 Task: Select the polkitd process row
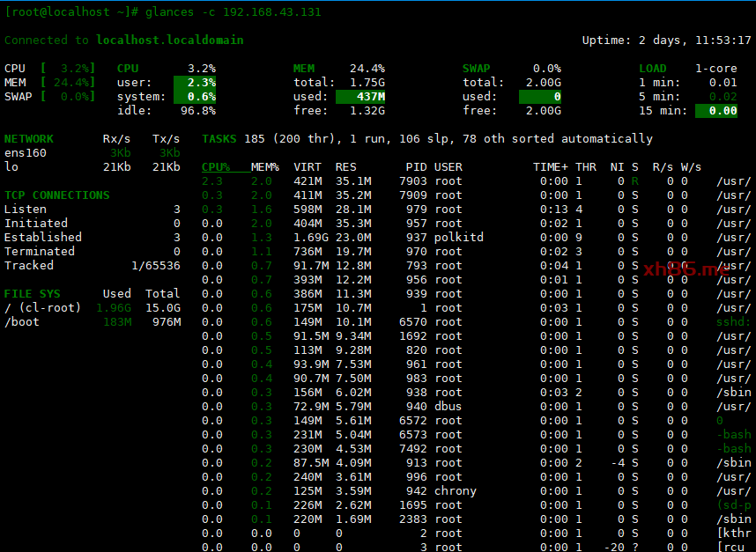coord(458,237)
